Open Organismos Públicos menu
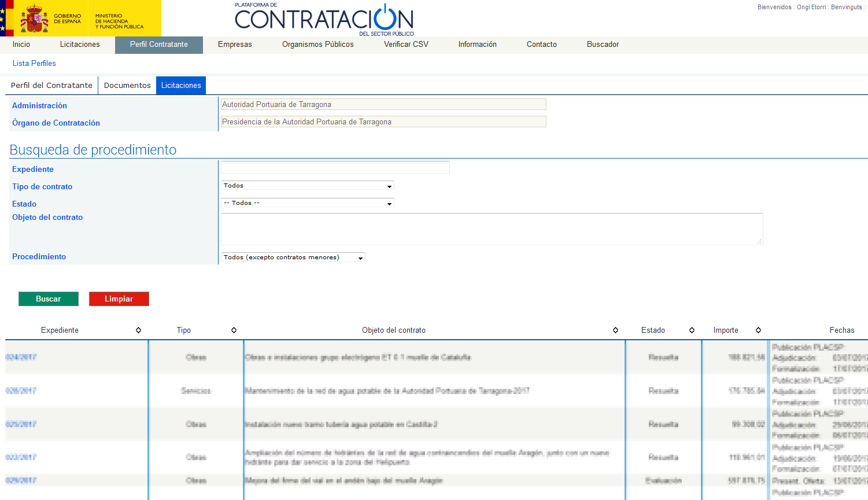 (x=318, y=45)
